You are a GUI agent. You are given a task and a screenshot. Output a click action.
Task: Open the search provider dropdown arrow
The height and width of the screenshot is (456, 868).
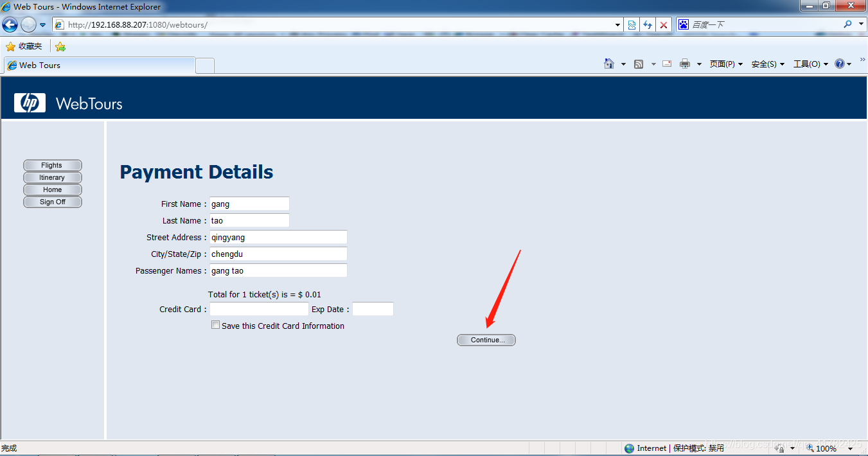click(862, 24)
